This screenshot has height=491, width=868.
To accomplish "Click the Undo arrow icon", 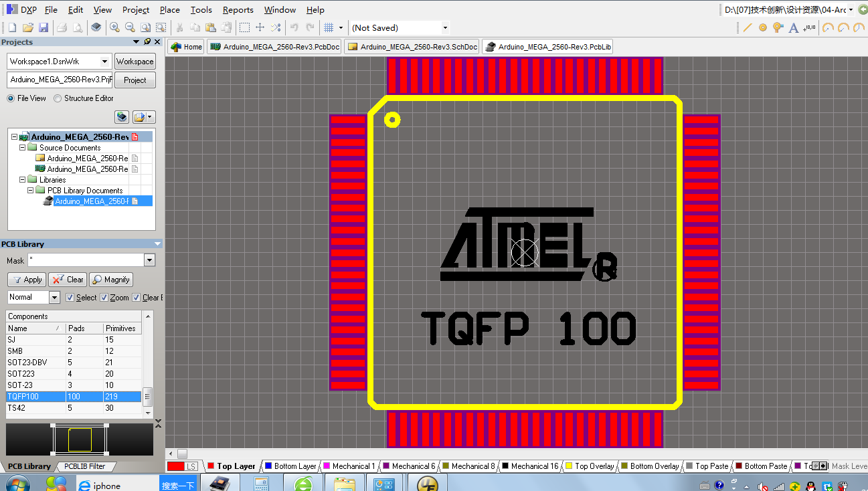I will point(294,27).
